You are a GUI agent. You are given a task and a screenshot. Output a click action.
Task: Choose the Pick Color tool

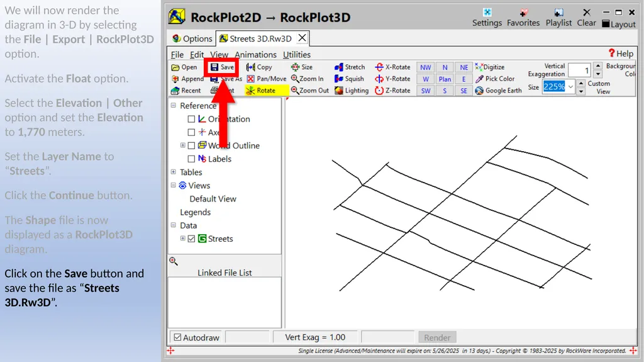point(495,79)
